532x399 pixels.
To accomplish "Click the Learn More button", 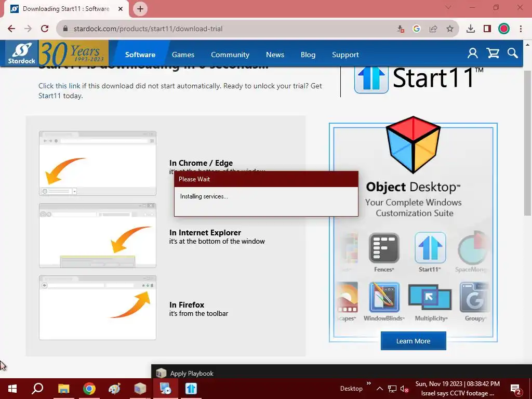I will tap(413, 341).
